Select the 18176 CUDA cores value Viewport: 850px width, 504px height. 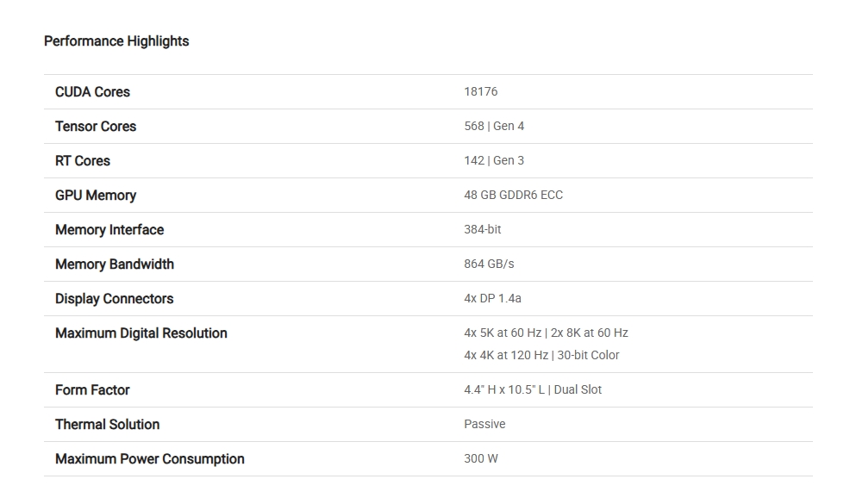480,91
